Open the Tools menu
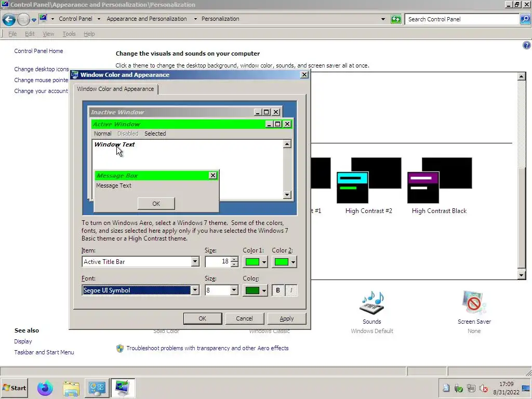532x399 pixels. [69, 34]
